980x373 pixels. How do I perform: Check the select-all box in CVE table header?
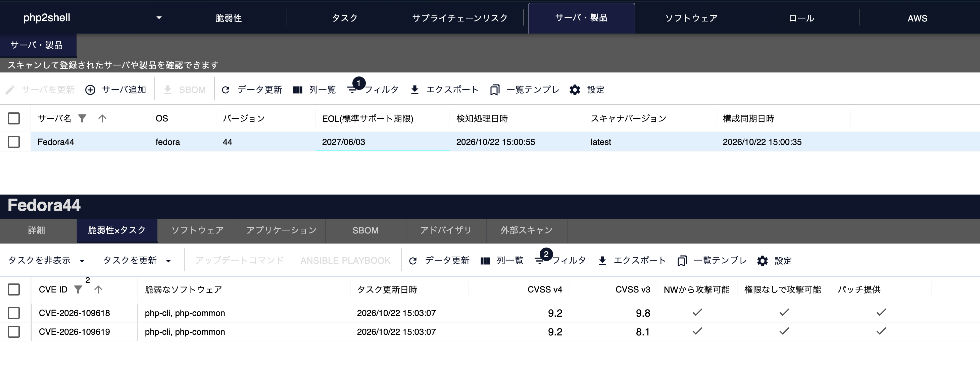14,289
